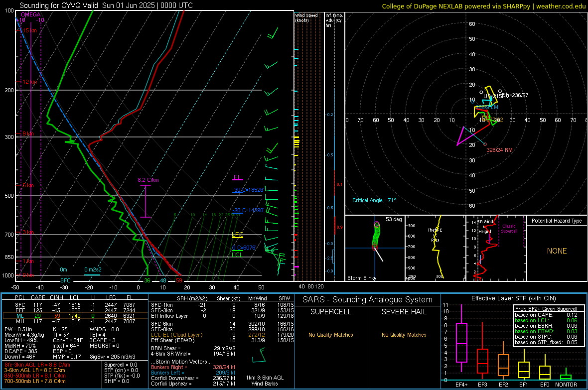This screenshot has width=588, height=390.
Task: Click the 'K = 25' index value
Action: click(x=60, y=329)
